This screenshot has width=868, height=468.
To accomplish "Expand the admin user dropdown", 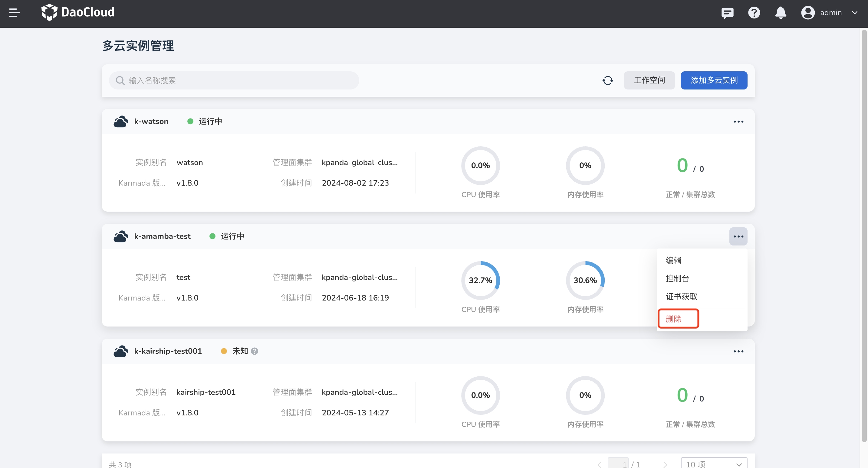I will [x=854, y=13].
